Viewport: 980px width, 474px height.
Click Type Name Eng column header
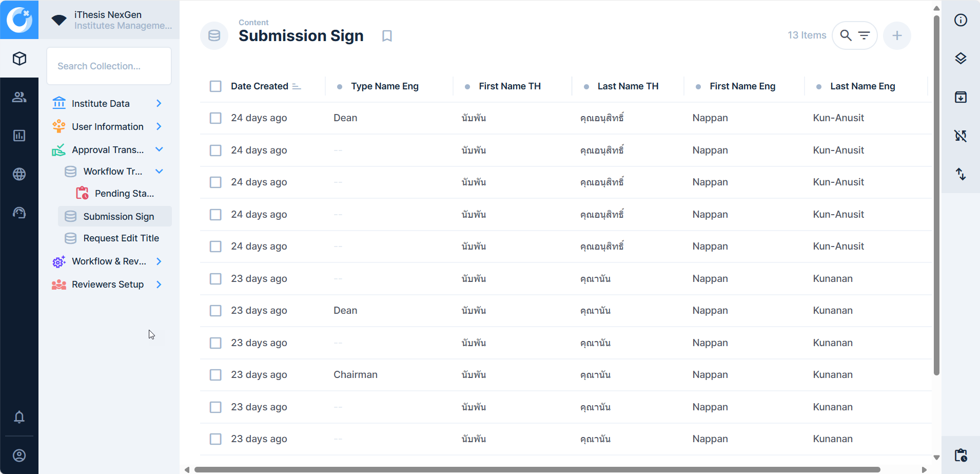(384, 86)
